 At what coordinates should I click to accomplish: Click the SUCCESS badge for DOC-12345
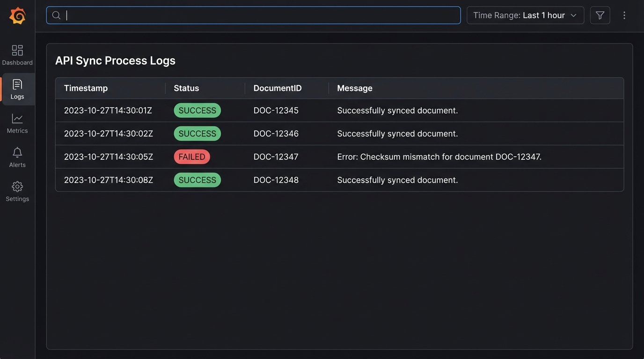pyautogui.click(x=197, y=110)
